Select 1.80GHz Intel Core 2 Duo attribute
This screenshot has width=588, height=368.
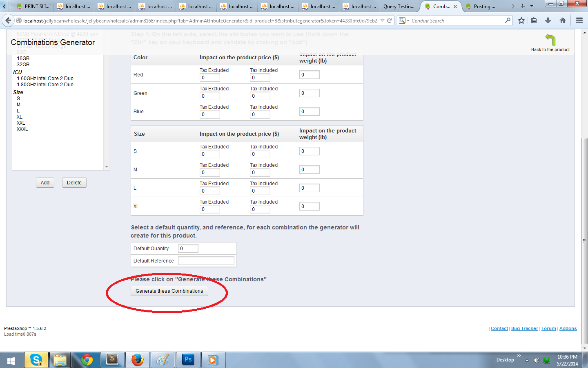click(45, 85)
